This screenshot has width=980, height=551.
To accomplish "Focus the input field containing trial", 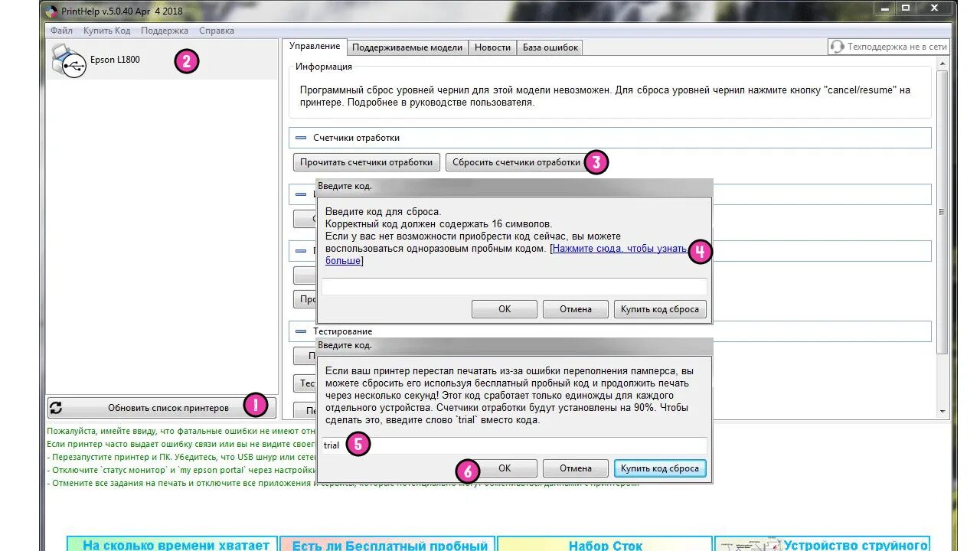I will point(514,445).
